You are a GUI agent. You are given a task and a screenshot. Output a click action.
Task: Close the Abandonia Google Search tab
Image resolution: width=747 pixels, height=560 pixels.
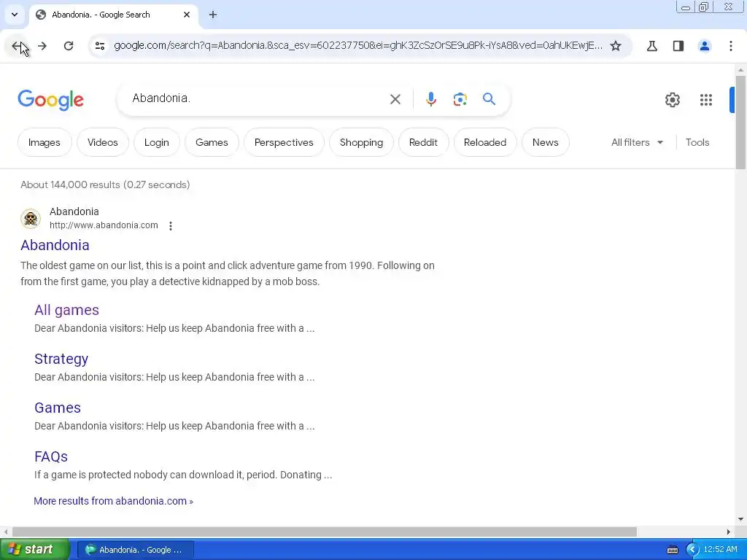(187, 15)
